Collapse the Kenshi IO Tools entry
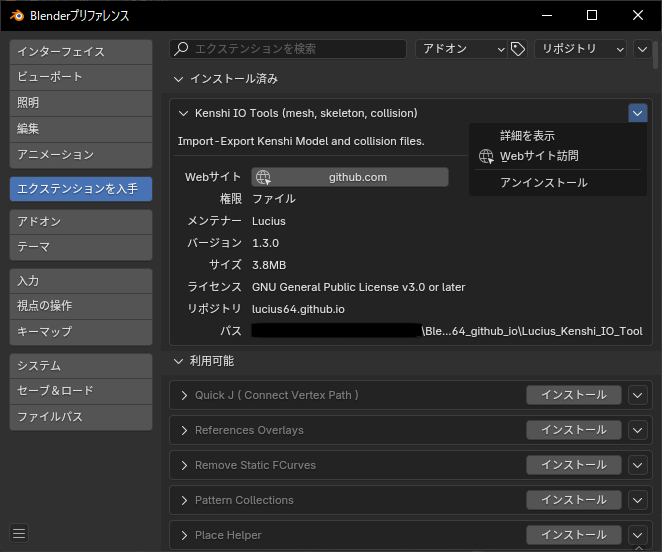This screenshot has width=662, height=552. pos(183,113)
